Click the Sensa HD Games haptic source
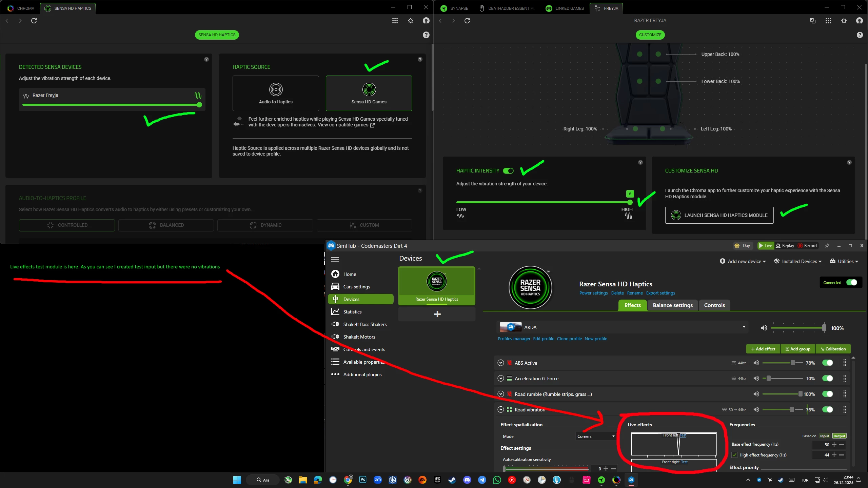868x488 pixels. pos(369,93)
